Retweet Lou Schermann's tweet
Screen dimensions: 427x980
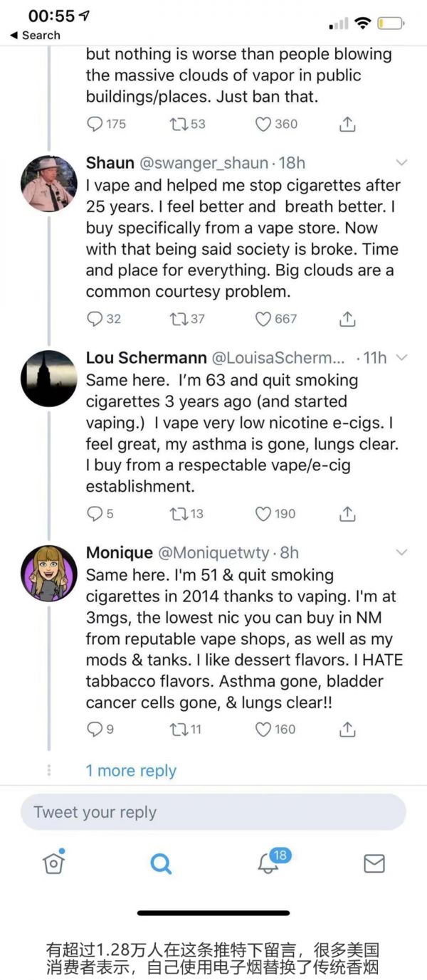coord(179,513)
